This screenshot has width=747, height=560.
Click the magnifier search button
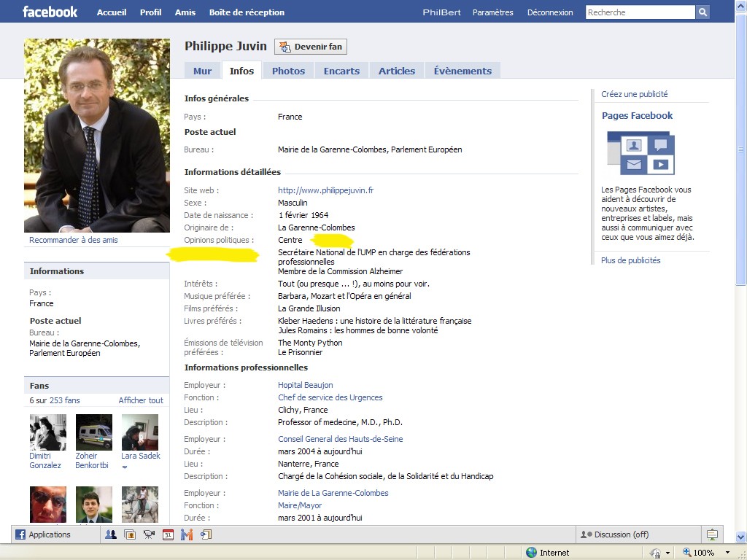(703, 12)
